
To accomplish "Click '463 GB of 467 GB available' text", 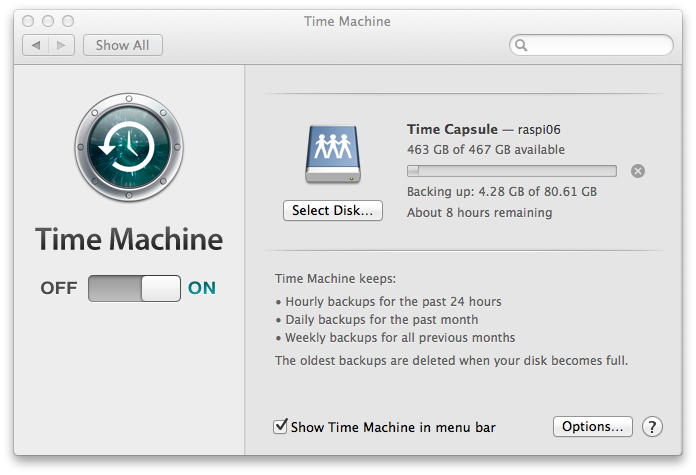I will coord(486,150).
